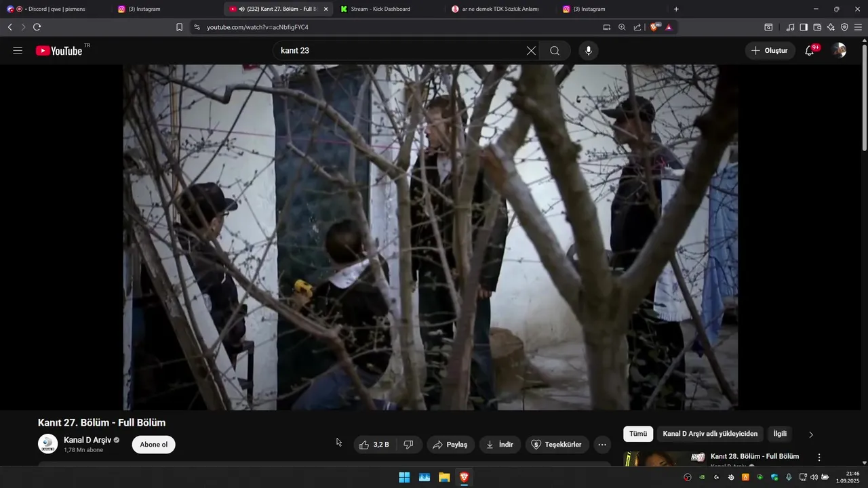Viewport: 868px width, 488px height.
Task: Switch to first Instagram tab
Action: click(x=167, y=9)
